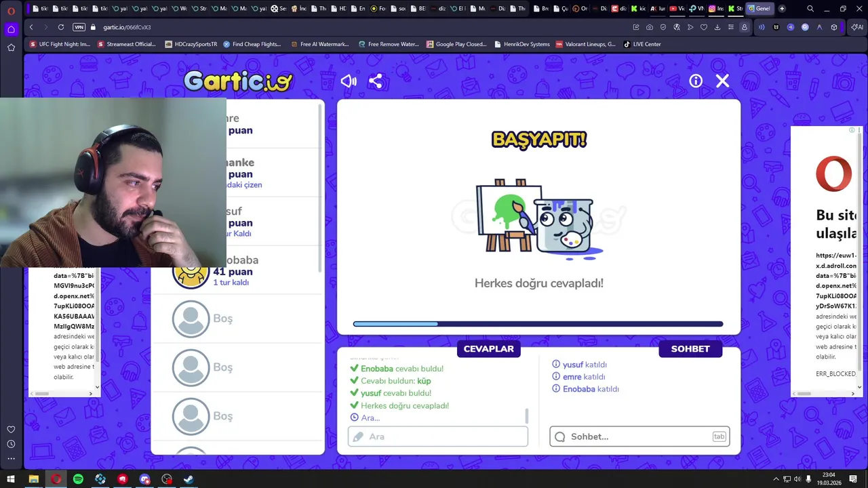
Task: Click the third empty Boş player slot
Action: (x=237, y=416)
